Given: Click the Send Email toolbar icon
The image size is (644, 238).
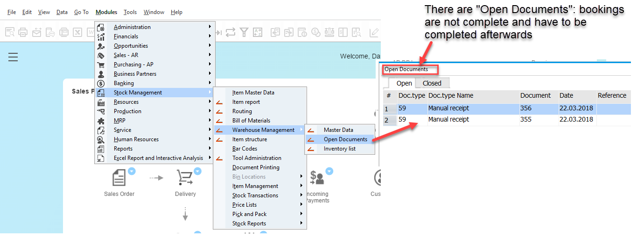Looking at the screenshot, I should [37, 32].
